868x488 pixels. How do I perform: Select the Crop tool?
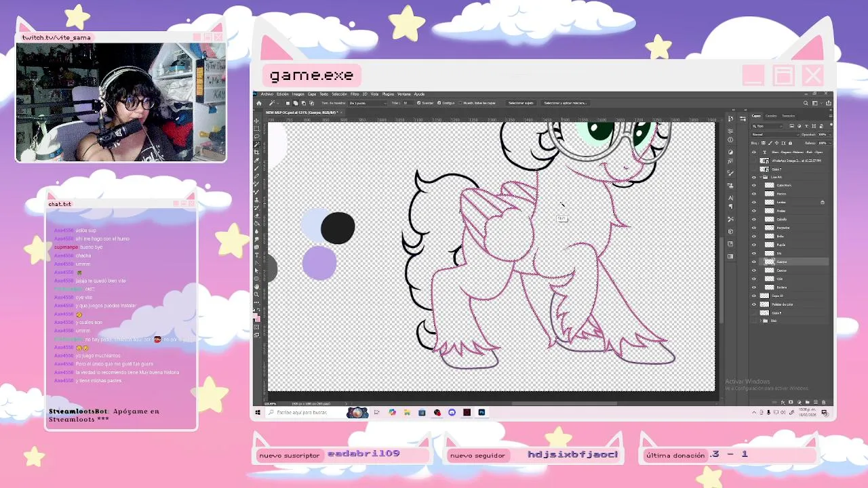(x=256, y=152)
